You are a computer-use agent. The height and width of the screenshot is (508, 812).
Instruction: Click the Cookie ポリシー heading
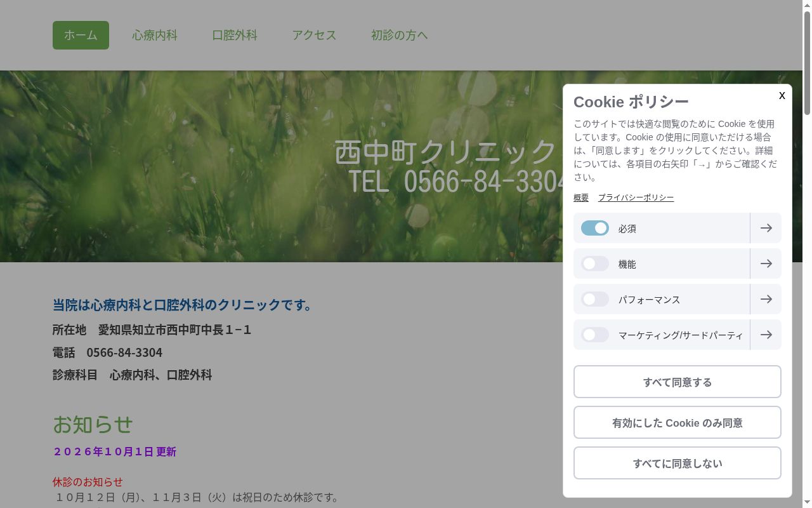point(631,102)
